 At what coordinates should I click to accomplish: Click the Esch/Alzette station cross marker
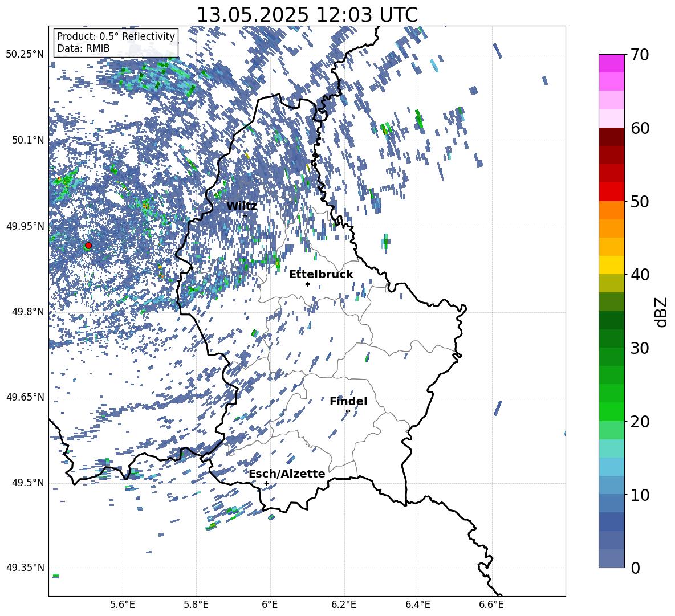click(266, 483)
